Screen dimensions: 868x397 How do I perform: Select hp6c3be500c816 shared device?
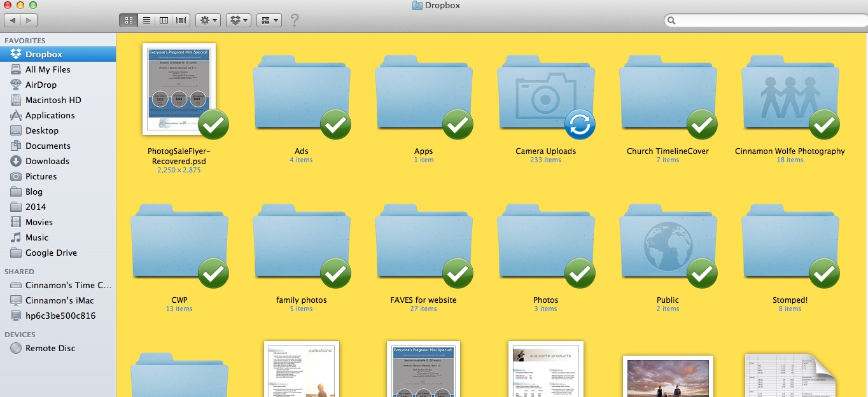[58, 316]
